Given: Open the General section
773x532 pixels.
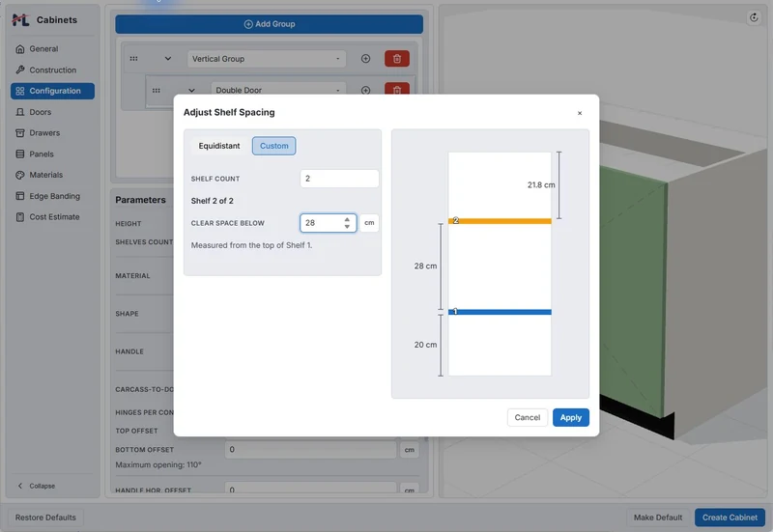Looking at the screenshot, I should (52, 49).
